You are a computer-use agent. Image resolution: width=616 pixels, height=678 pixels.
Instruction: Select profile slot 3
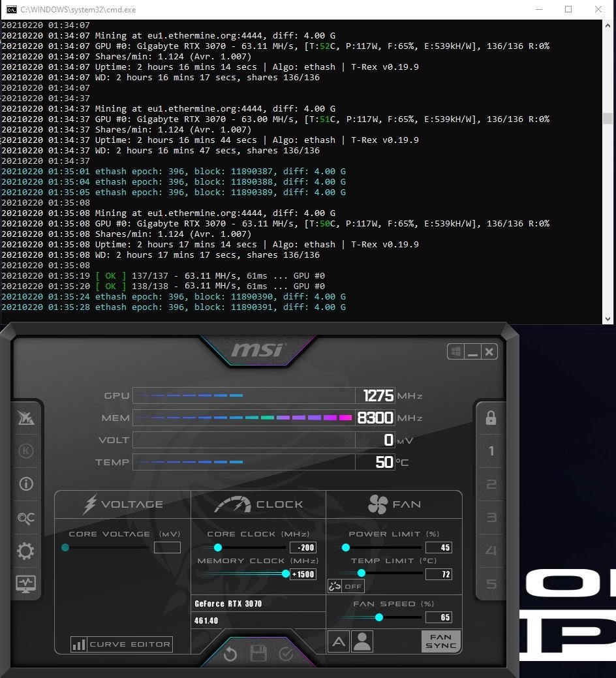pos(491,517)
